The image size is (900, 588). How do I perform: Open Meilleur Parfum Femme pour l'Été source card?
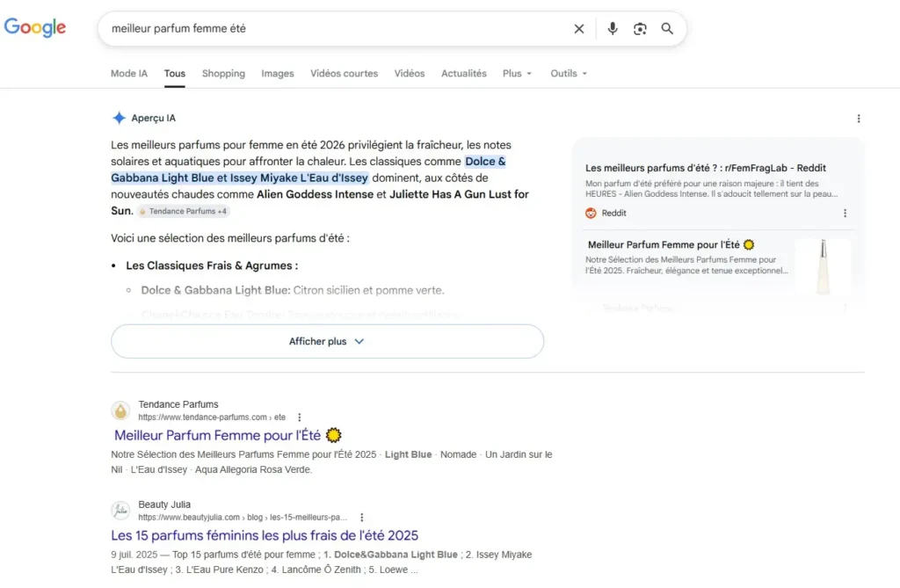pyautogui.click(x=671, y=244)
